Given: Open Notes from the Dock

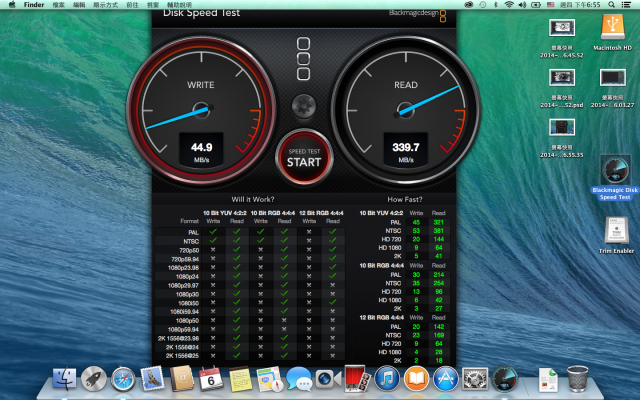Looking at the screenshot, I should [x=240, y=379].
